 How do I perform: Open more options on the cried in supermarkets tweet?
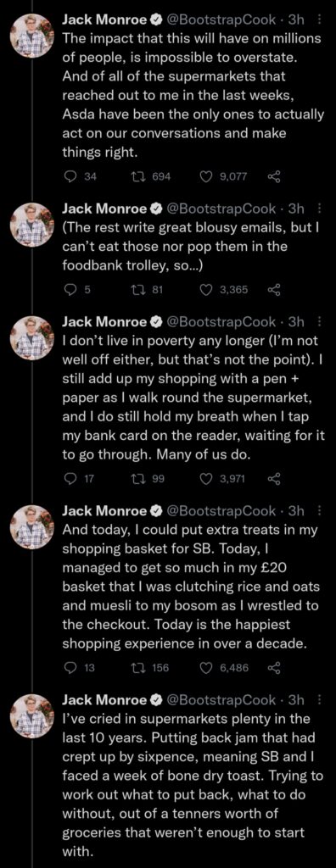(317, 699)
